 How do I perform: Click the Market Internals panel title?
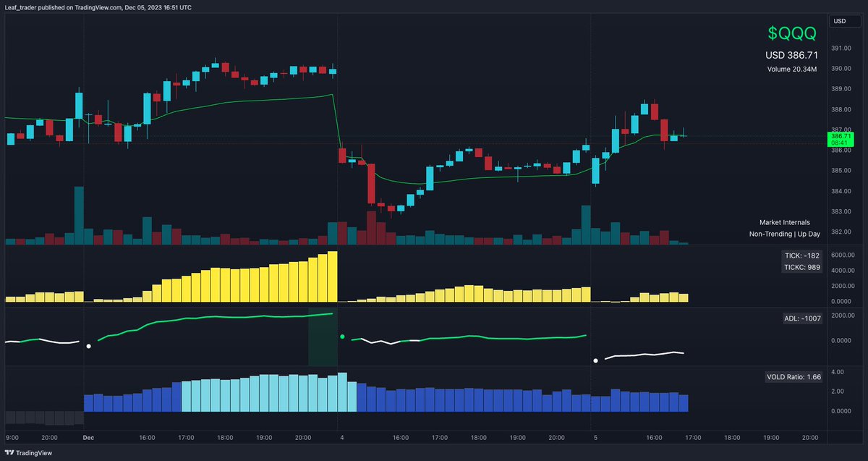click(784, 222)
